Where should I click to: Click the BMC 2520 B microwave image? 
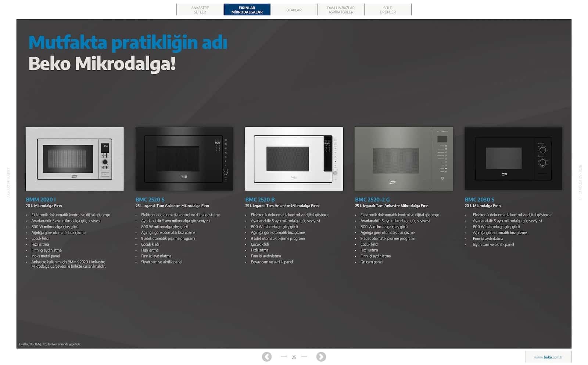pos(294,159)
